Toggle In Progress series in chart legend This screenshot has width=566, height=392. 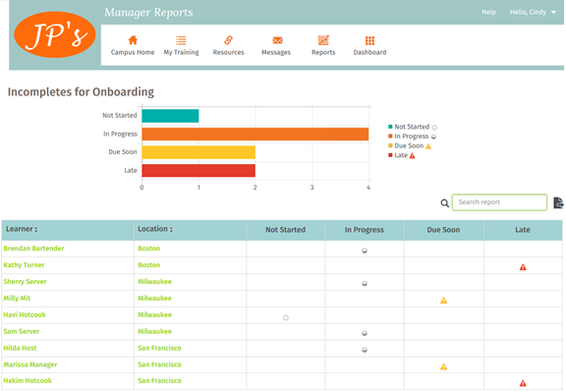[412, 137]
